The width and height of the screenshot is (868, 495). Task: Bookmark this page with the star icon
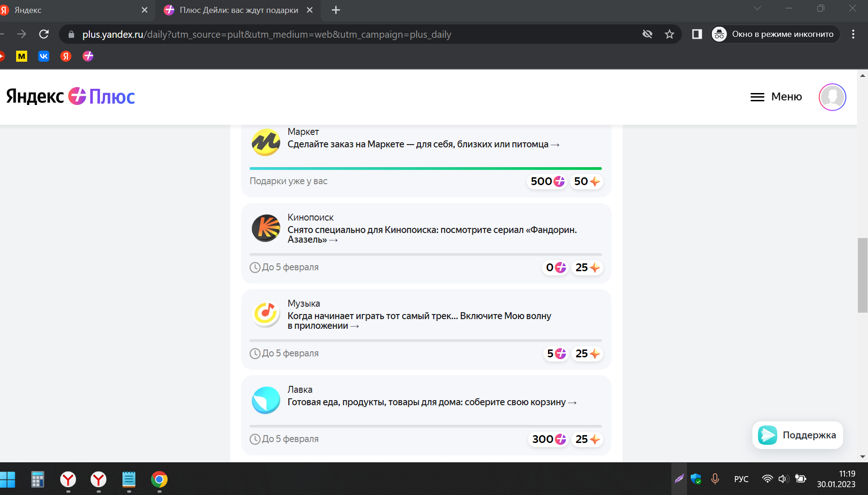(670, 34)
